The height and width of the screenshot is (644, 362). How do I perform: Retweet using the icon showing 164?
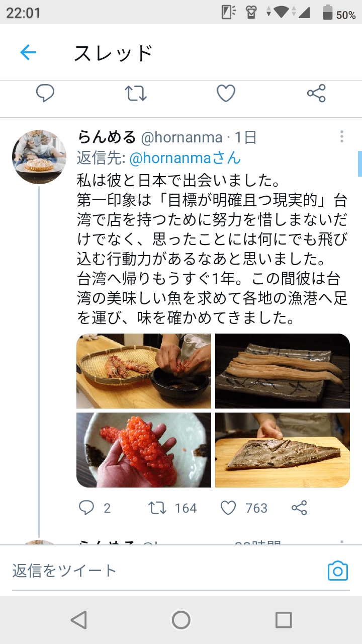tap(157, 508)
